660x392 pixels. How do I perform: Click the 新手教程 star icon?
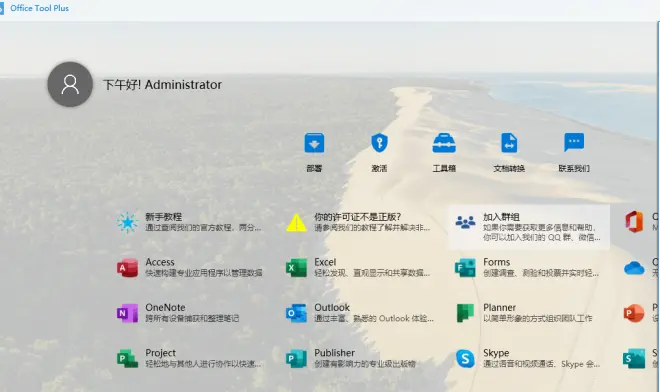[x=127, y=222]
